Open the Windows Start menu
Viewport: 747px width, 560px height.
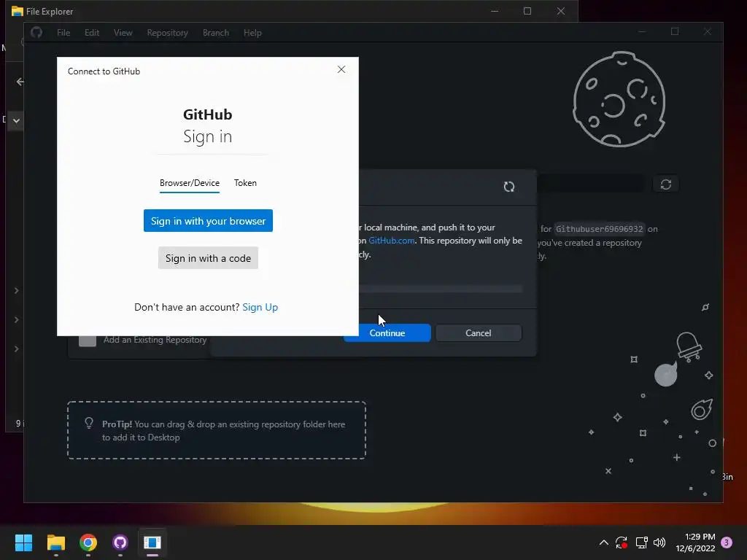(x=23, y=542)
